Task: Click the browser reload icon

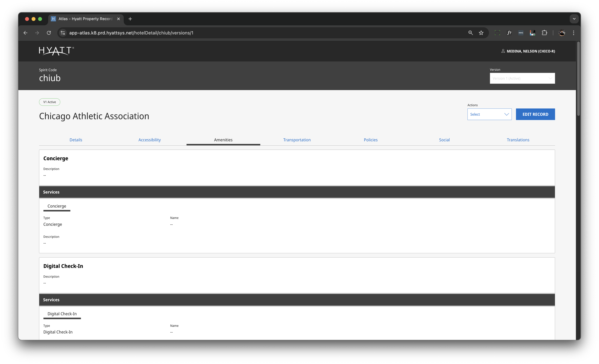Action: [49, 33]
